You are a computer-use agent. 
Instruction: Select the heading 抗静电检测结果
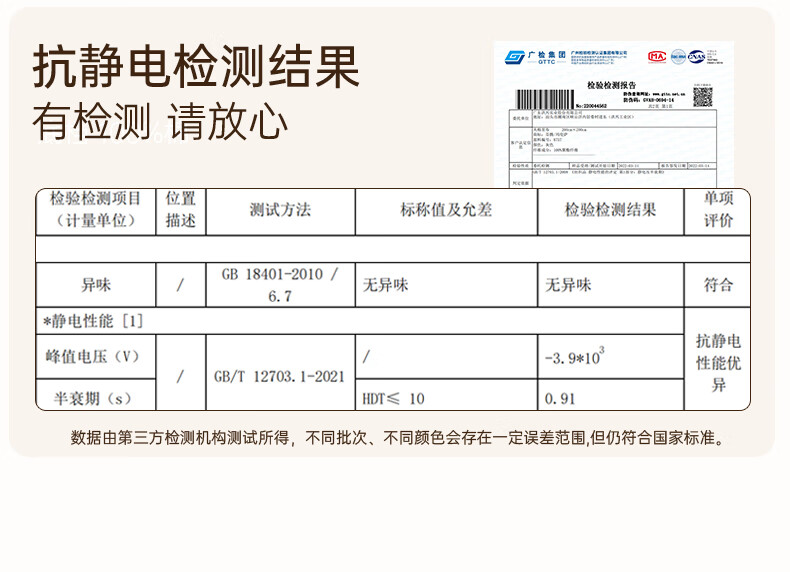[x=196, y=66]
